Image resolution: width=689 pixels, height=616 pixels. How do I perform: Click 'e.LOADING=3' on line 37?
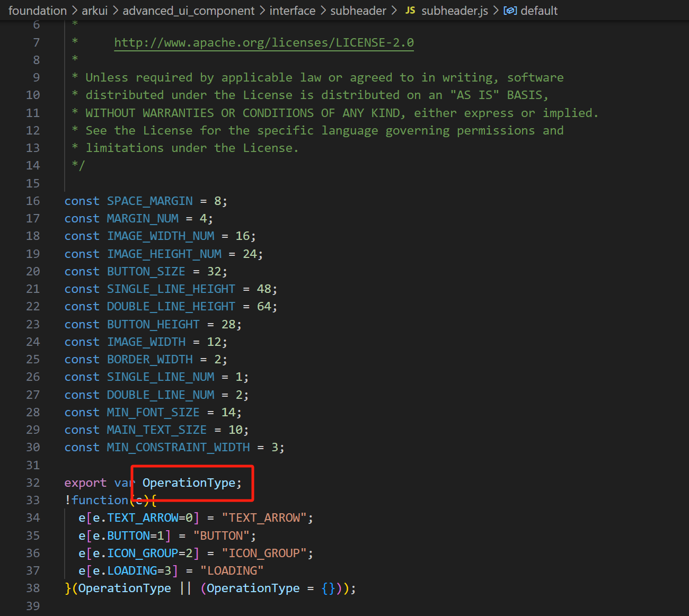point(132,570)
